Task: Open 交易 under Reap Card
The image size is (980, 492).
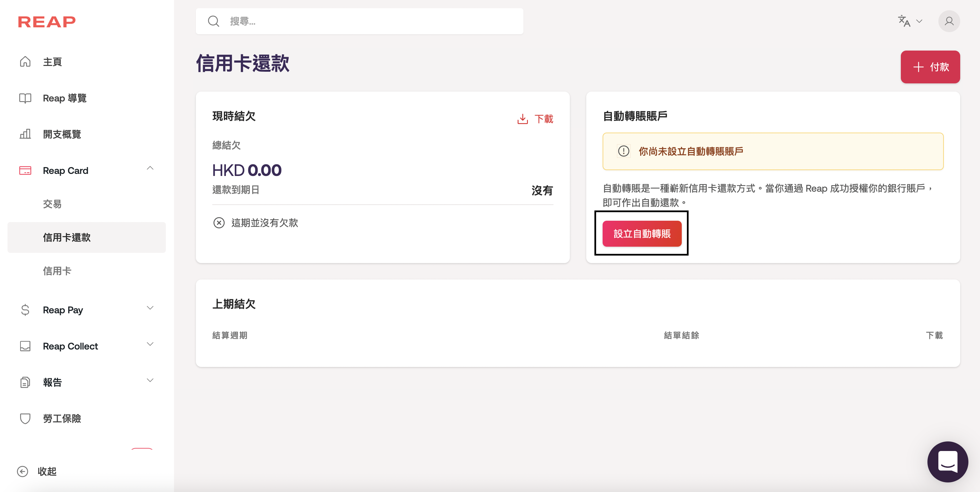Action: (52, 204)
